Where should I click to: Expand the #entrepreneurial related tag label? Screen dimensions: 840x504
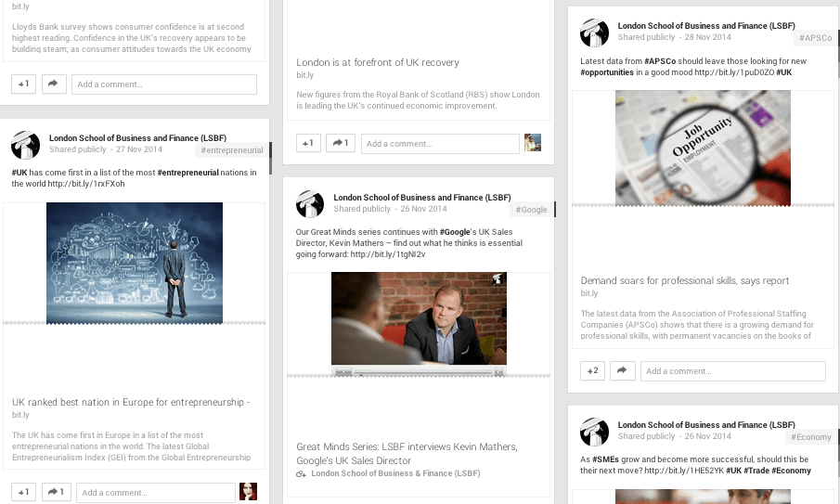231,149
